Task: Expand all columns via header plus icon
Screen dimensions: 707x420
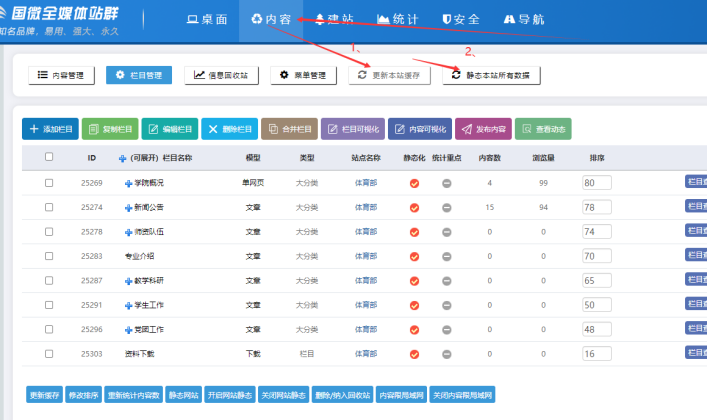Action: point(123,158)
